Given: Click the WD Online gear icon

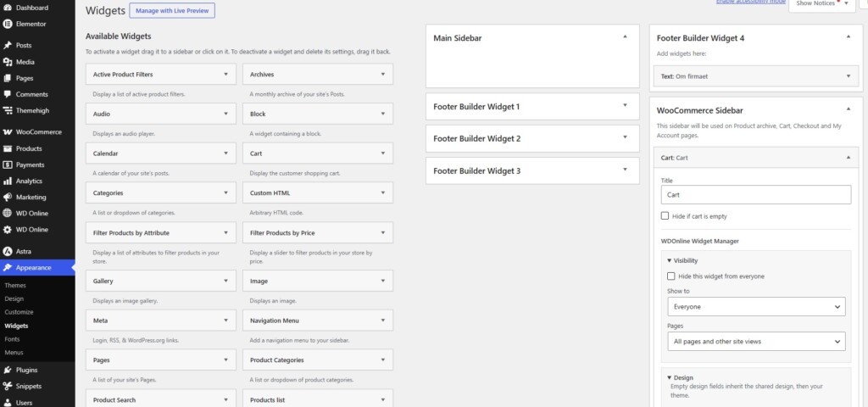Looking at the screenshot, I should tap(8, 229).
